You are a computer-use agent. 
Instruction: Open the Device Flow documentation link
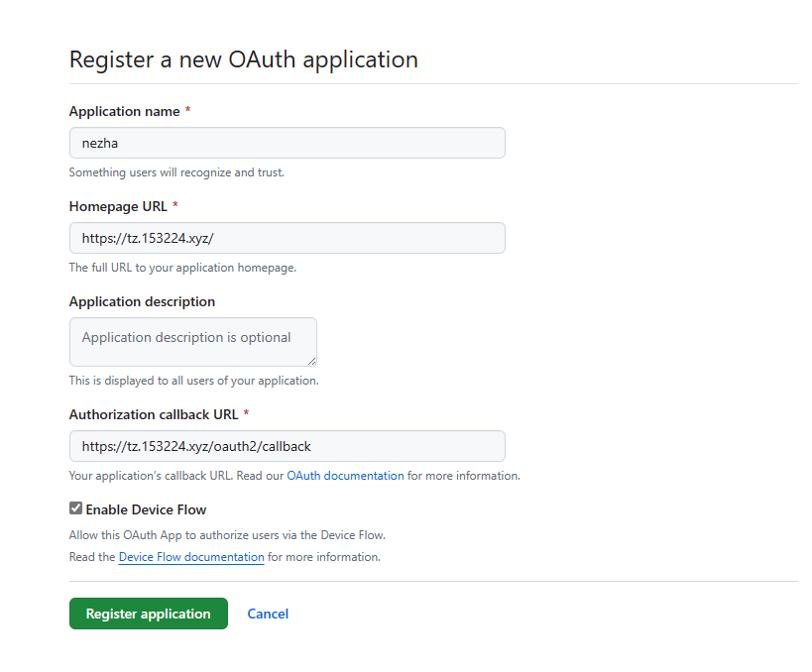click(x=191, y=557)
